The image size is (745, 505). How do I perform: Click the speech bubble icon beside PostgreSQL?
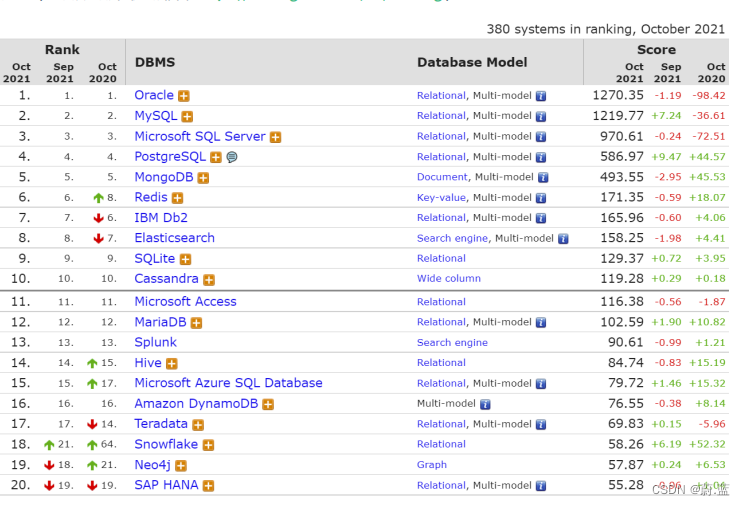(232, 157)
